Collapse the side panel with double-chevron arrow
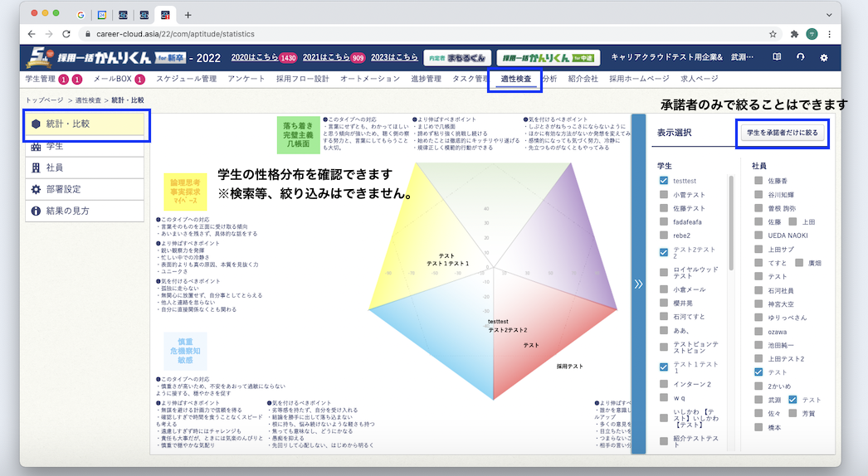The image size is (868, 476). [x=638, y=284]
